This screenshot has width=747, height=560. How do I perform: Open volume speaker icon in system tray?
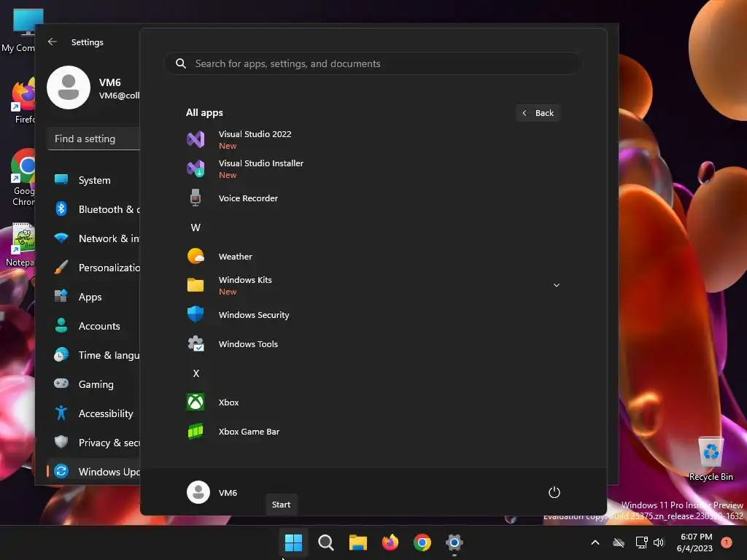[x=659, y=542]
